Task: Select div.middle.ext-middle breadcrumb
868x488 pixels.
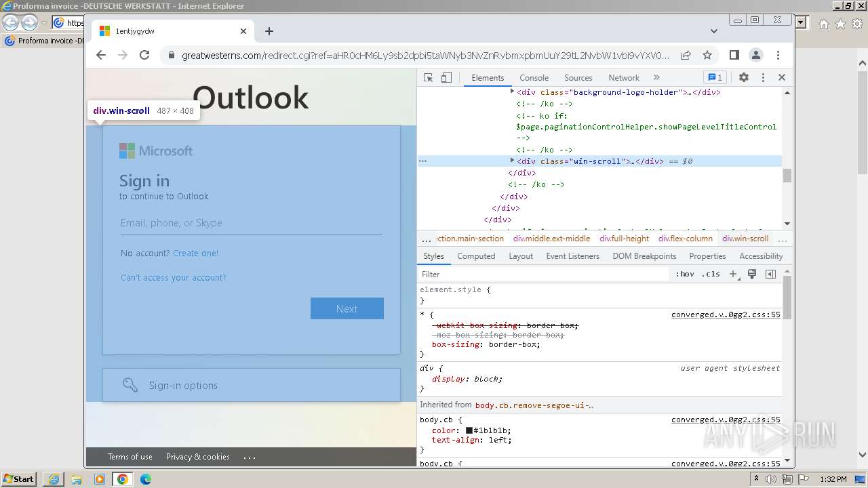Action: coord(551,239)
